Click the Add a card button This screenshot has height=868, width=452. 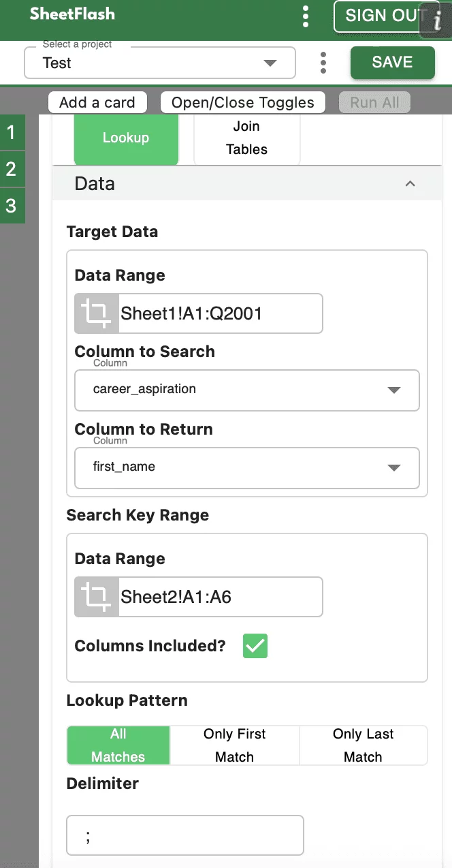point(97,102)
